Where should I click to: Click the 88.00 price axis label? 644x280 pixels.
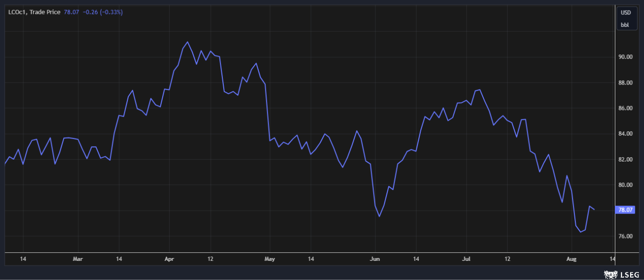[x=625, y=83]
